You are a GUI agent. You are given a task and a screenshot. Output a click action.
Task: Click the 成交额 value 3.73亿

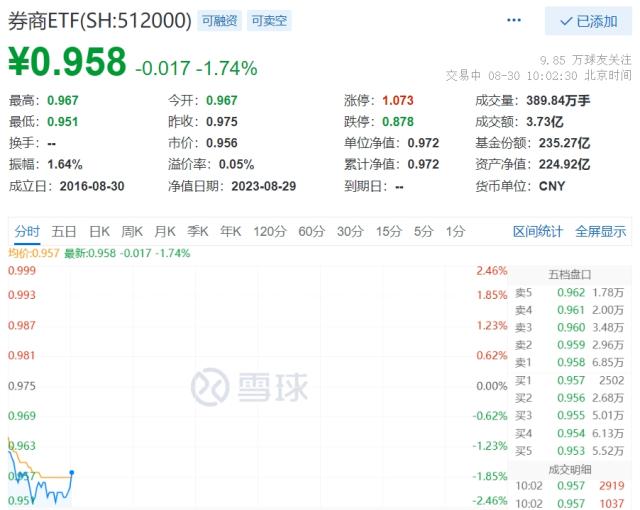(545, 122)
